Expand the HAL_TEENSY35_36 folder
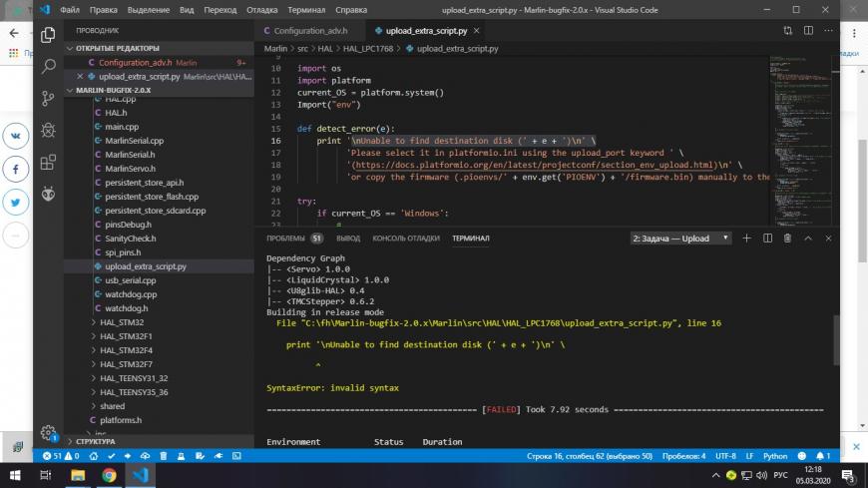This screenshot has width=868, height=488. [134, 392]
